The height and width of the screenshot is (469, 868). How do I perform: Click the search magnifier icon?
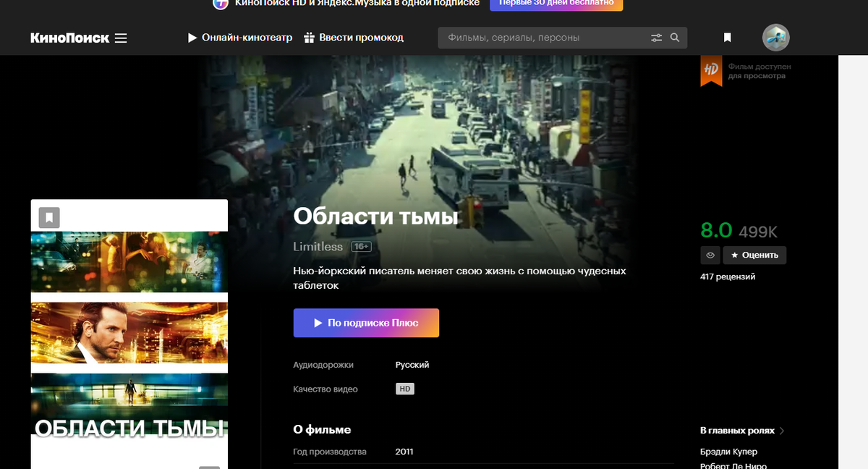(x=675, y=38)
